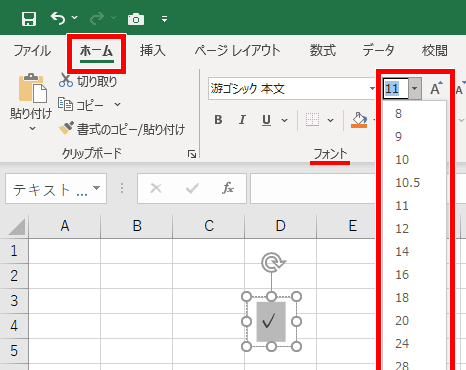Toggle Bold formatting

pos(218,120)
